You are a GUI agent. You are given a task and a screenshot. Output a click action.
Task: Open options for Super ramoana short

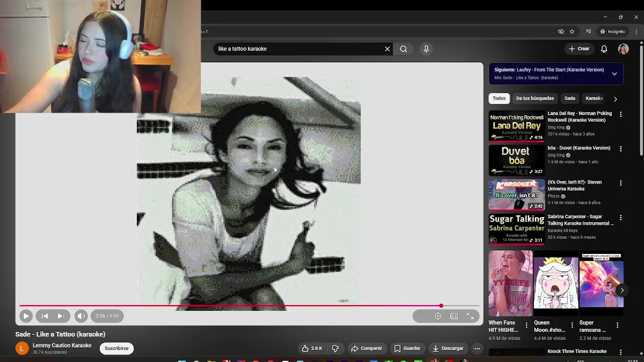(617, 325)
